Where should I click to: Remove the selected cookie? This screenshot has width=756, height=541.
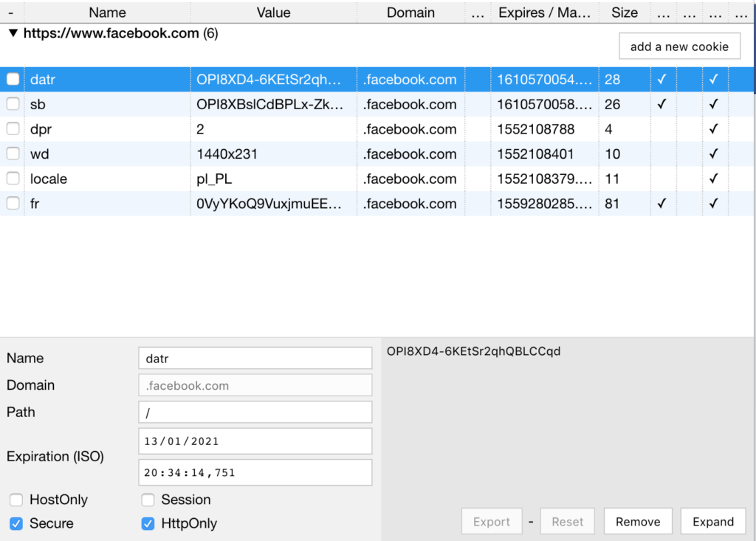click(x=638, y=522)
